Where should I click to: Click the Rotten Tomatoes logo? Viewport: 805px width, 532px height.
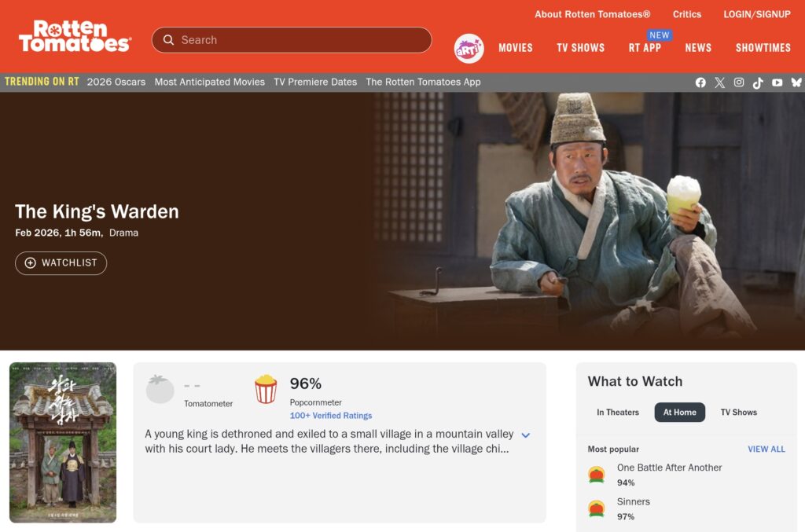click(x=74, y=36)
